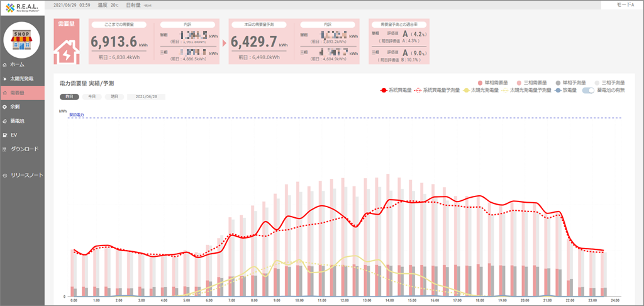Select the 昨日 tab
Viewport: 644px width, 306px height.
(69, 97)
